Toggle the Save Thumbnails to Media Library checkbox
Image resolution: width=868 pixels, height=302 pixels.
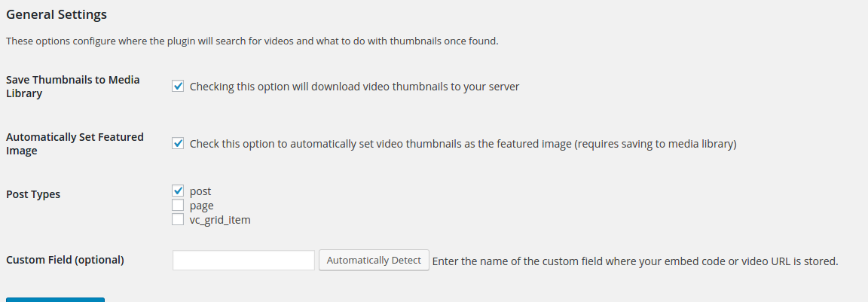tap(178, 87)
